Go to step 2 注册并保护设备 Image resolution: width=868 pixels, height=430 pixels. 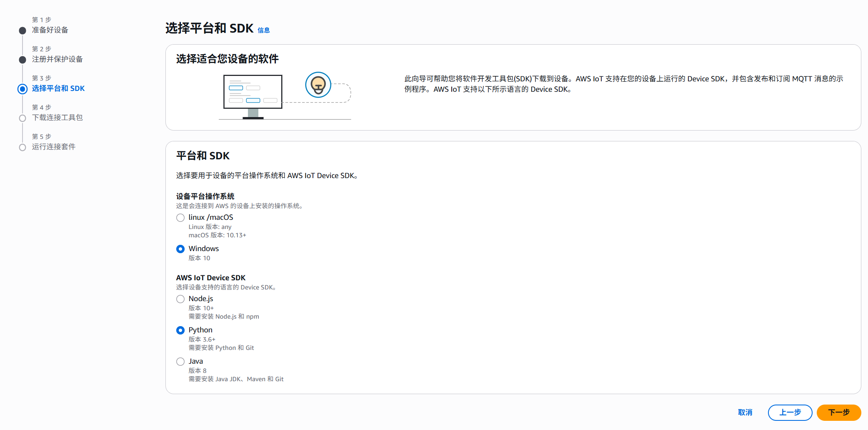(57, 59)
